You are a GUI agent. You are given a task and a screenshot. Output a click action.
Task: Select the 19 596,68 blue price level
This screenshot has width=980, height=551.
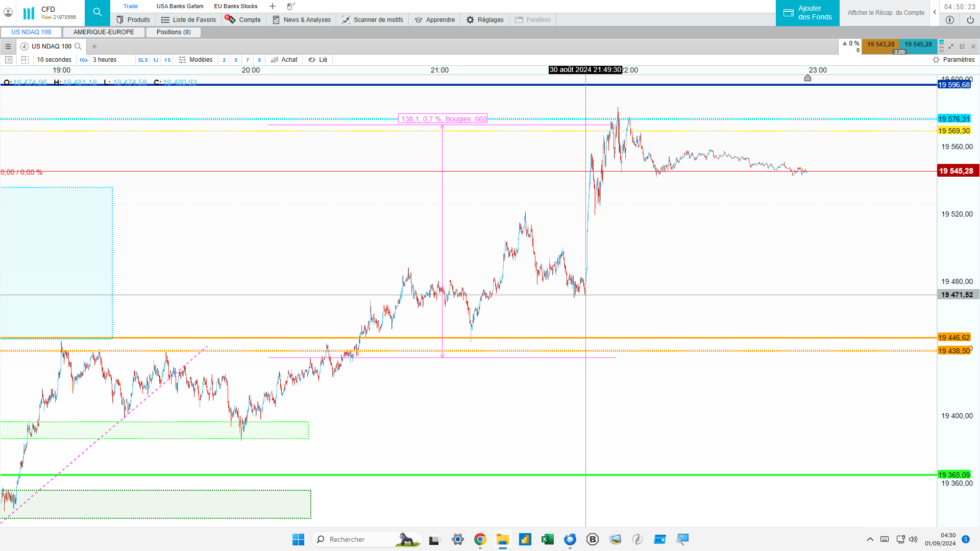click(x=954, y=85)
